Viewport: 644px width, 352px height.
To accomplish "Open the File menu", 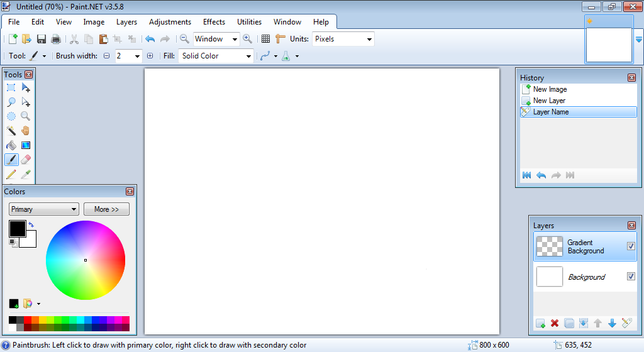I will (14, 22).
